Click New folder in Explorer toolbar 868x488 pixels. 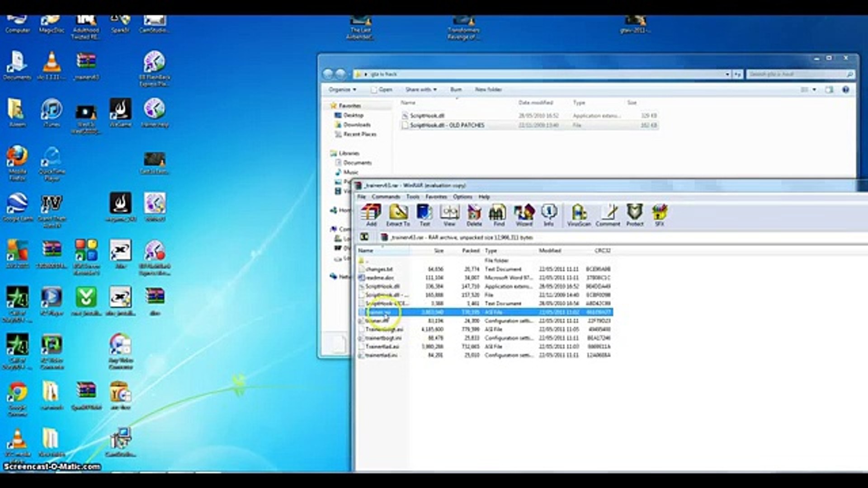click(x=488, y=89)
